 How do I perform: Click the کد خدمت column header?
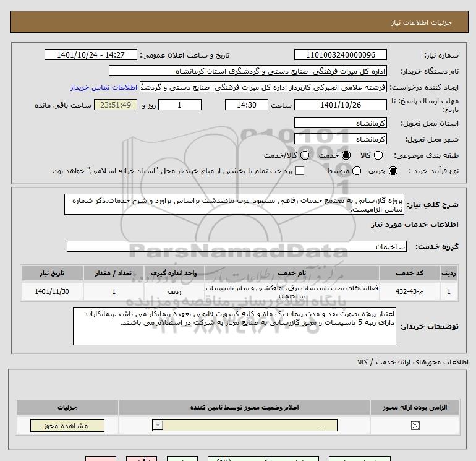tap(409, 273)
